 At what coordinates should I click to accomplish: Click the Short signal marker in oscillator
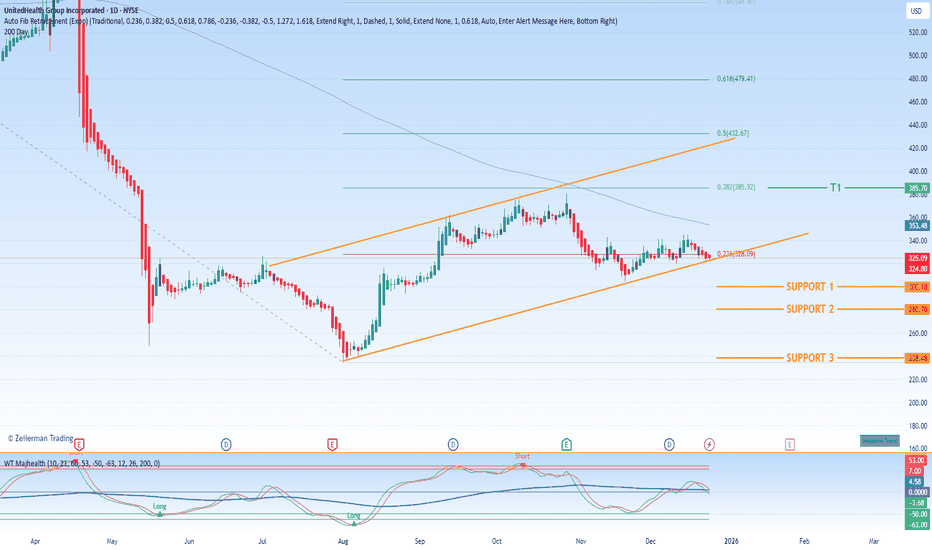522,456
